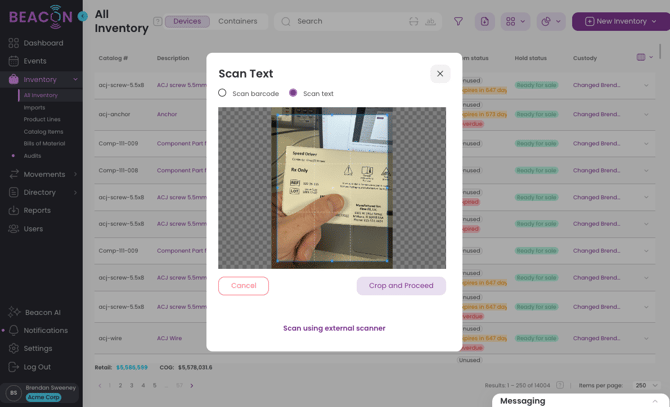Switch to the Devices tab
670x407 pixels.
coord(187,21)
